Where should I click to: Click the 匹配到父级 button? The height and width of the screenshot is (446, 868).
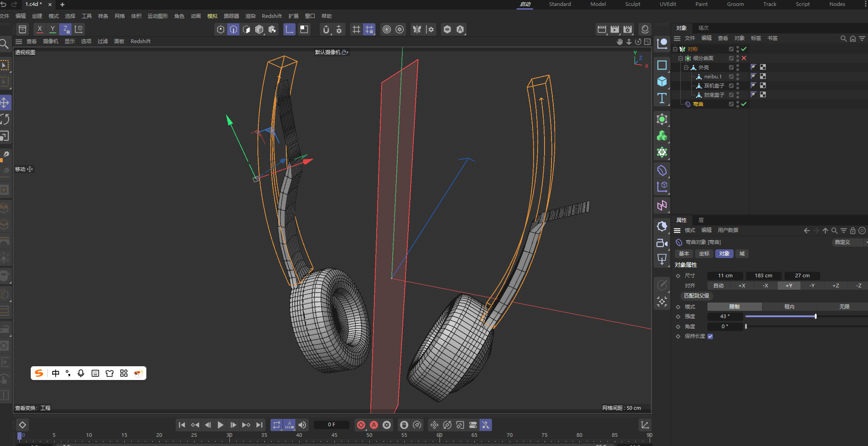[696, 296]
